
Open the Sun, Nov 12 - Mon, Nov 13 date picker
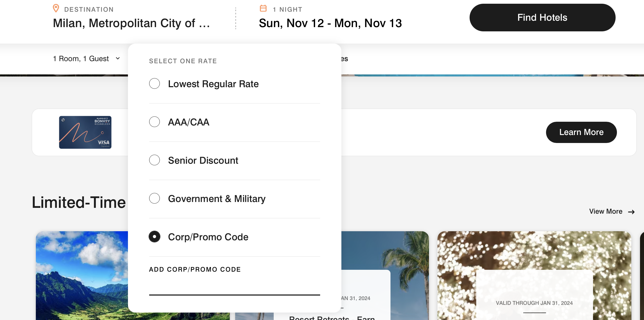click(x=330, y=23)
